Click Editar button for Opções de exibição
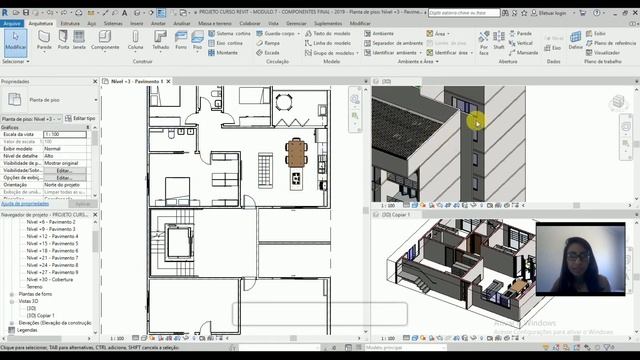The height and width of the screenshot is (360, 640). click(64, 178)
